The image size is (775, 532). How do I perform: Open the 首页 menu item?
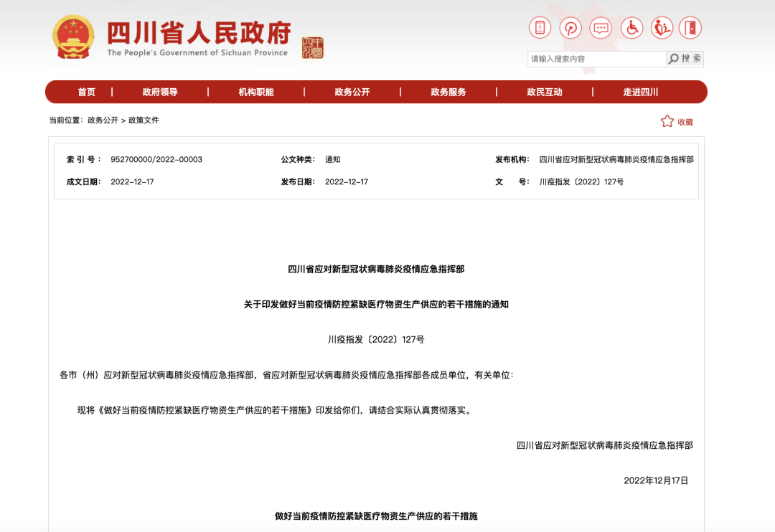pyautogui.click(x=87, y=92)
